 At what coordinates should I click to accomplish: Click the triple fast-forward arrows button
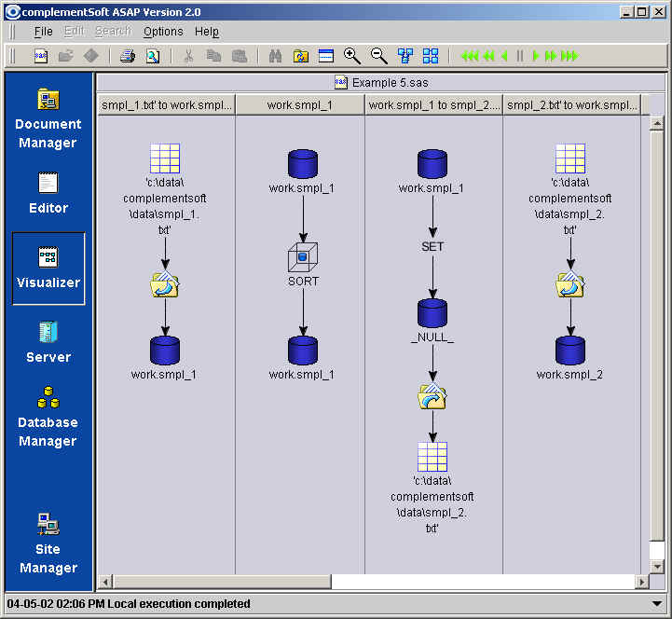[x=569, y=56]
